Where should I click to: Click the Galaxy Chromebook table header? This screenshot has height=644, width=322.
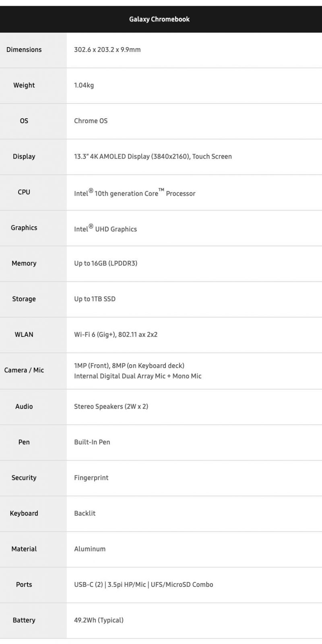click(159, 19)
